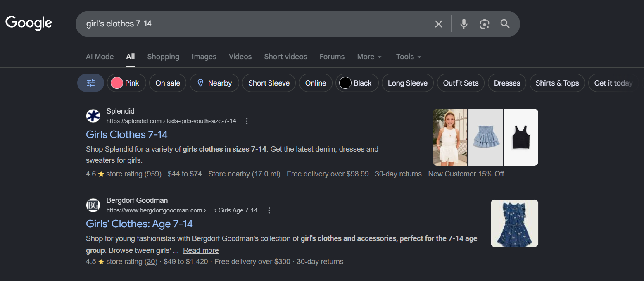Click Free delivery over $300 text

252,262
